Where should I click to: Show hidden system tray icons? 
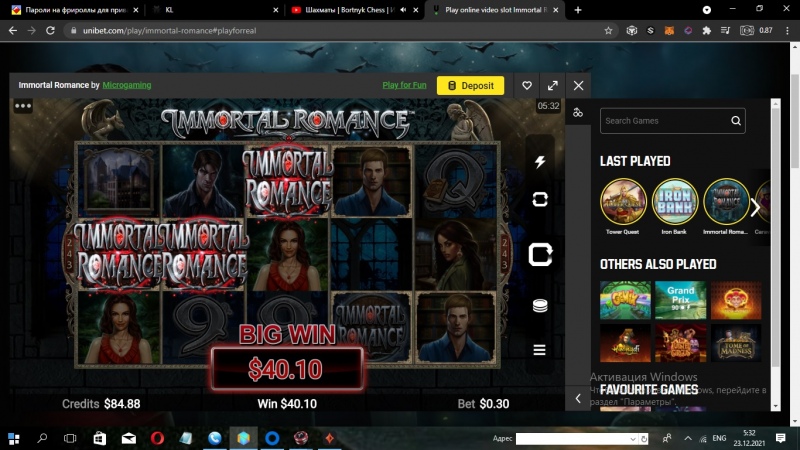[688, 438]
